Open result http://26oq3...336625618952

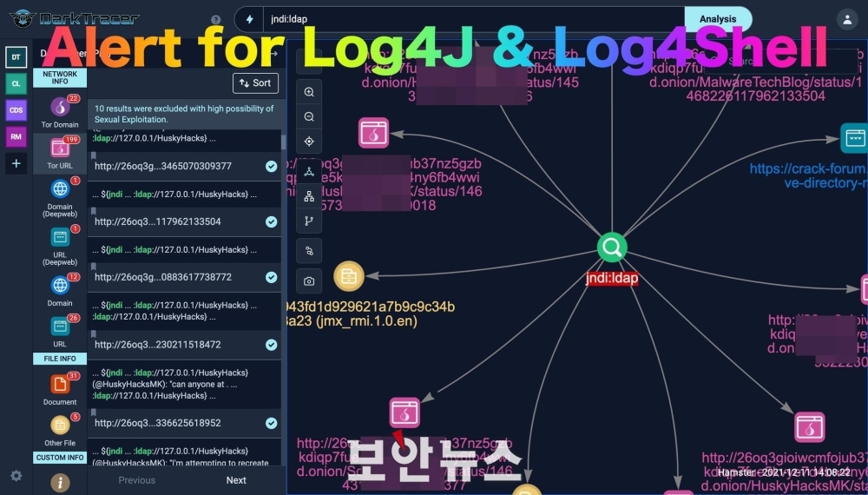pos(158,423)
